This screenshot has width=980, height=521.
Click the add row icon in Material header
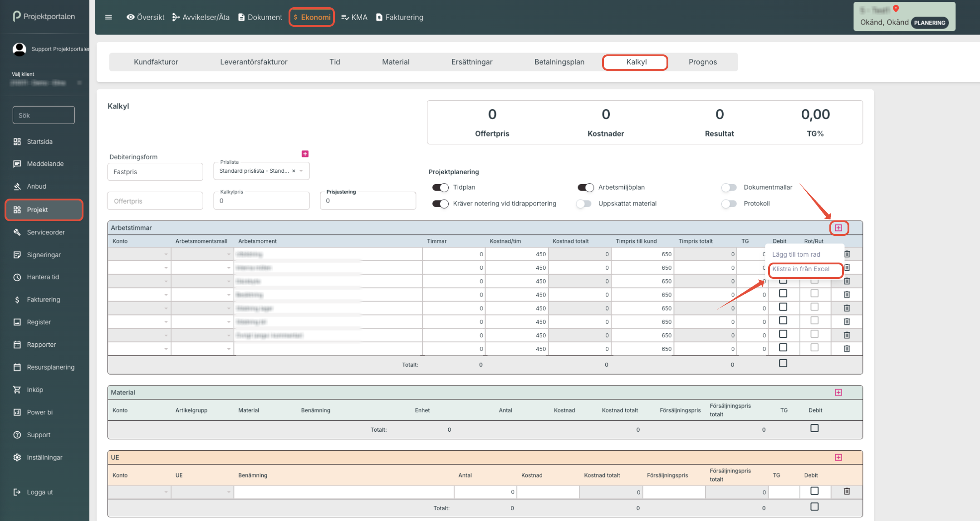point(838,392)
